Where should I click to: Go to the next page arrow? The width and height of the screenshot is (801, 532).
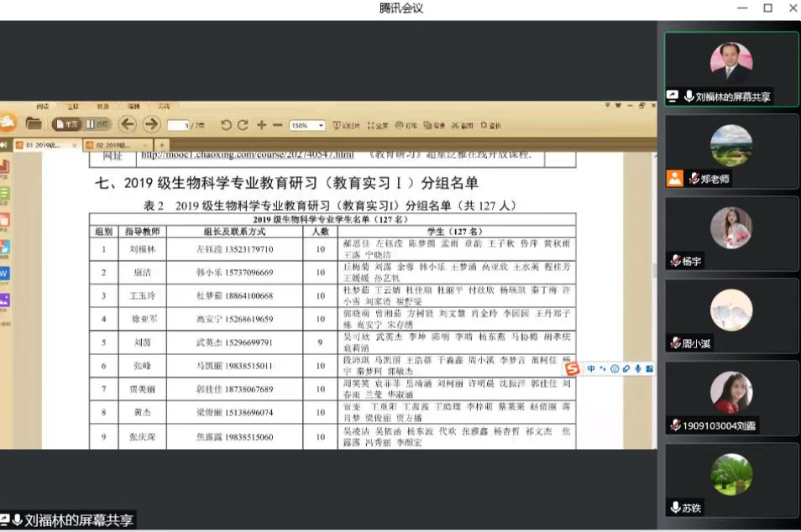(151, 124)
